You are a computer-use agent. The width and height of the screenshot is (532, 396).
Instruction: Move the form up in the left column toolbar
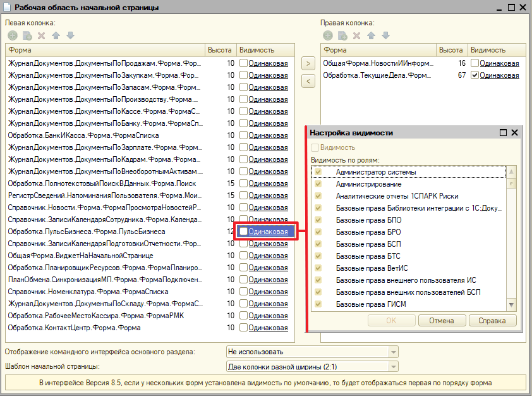[56, 35]
